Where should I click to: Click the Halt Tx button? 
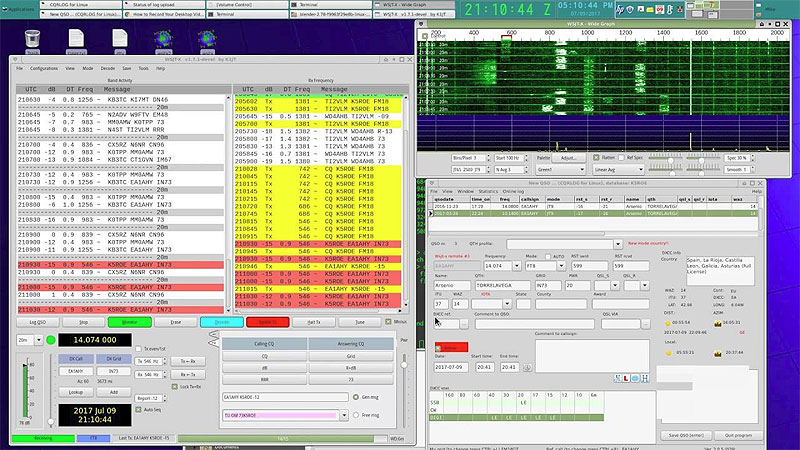click(x=314, y=322)
